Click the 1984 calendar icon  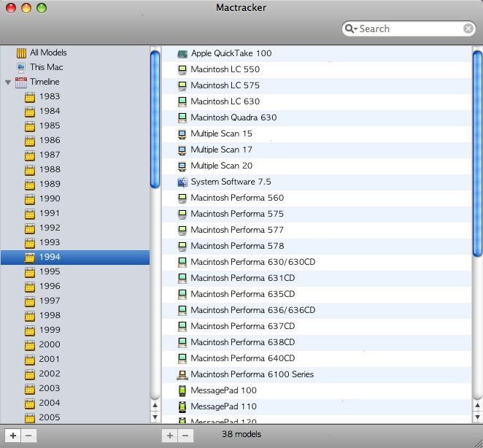[x=30, y=112]
